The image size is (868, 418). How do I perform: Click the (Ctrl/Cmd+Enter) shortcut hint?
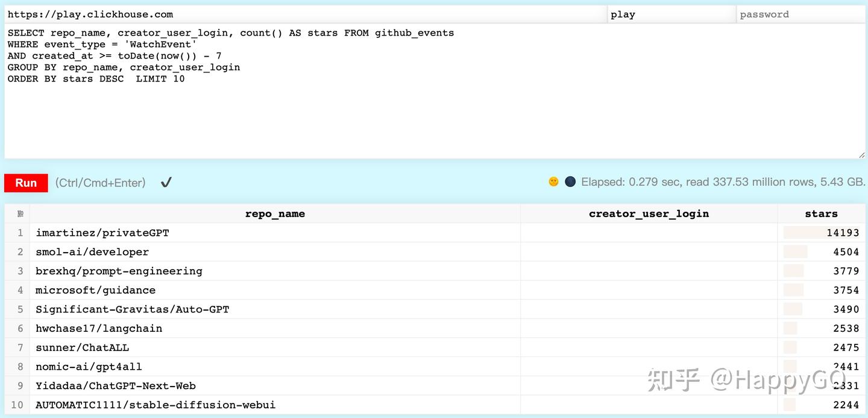(x=100, y=182)
